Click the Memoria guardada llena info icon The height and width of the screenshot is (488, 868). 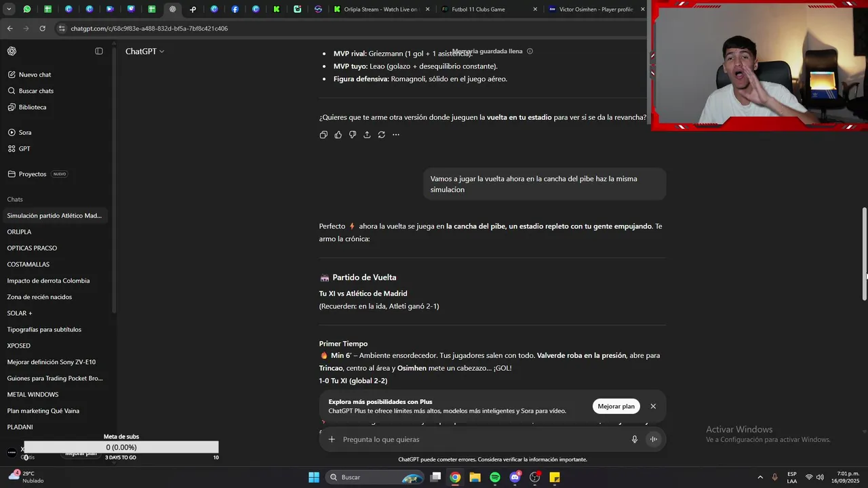point(530,52)
